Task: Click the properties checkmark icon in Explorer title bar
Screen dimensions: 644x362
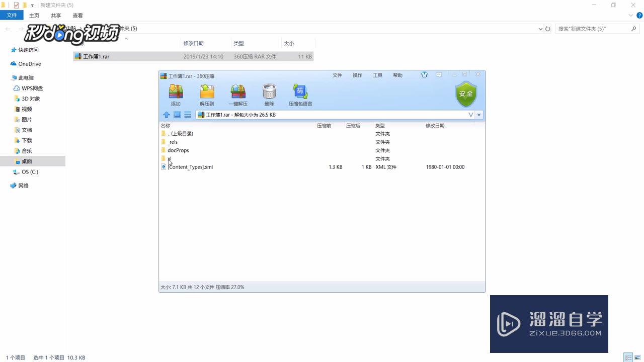Action: [16, 5]
